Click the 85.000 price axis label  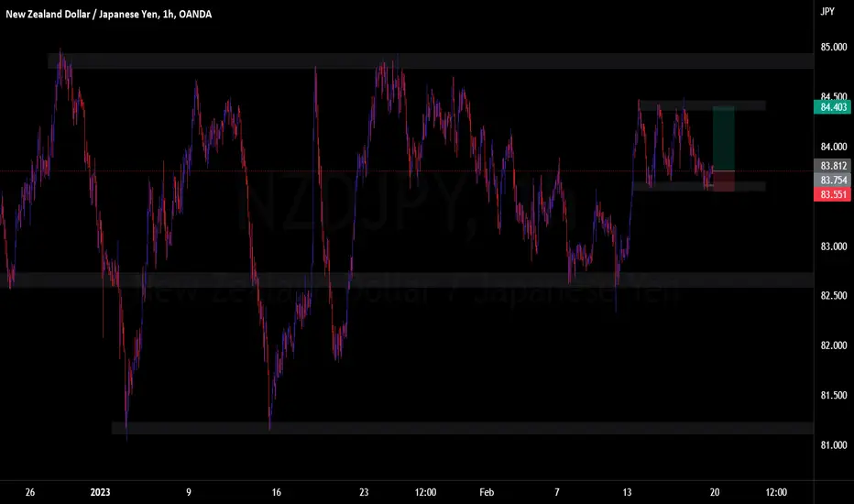coord(833,48)
